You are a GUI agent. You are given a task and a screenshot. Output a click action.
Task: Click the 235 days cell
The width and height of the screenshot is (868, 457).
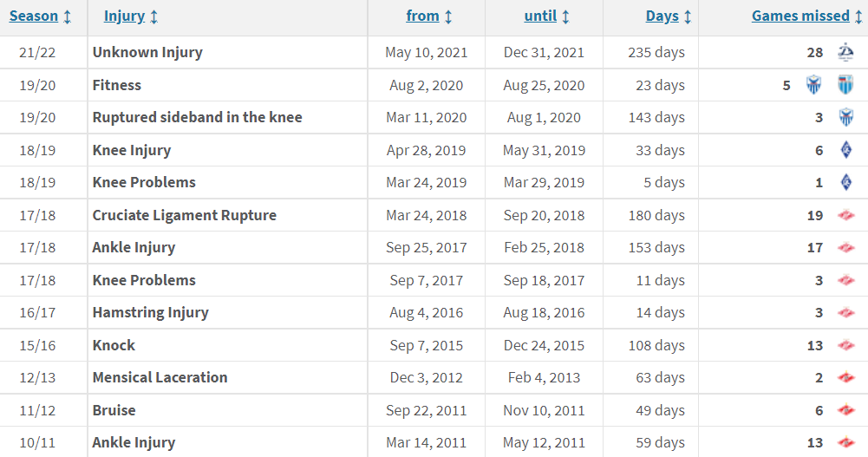656,53
